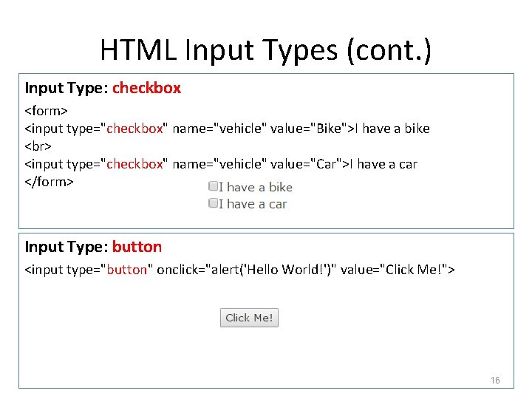Click the slide title "HTML Input Types (cont.)"

(265, 50)
